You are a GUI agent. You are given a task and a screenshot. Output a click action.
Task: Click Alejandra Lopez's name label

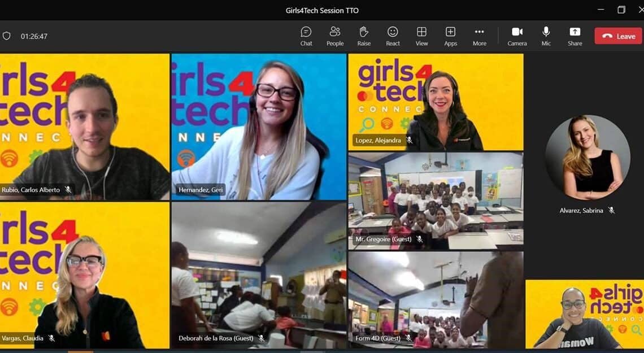377,140
